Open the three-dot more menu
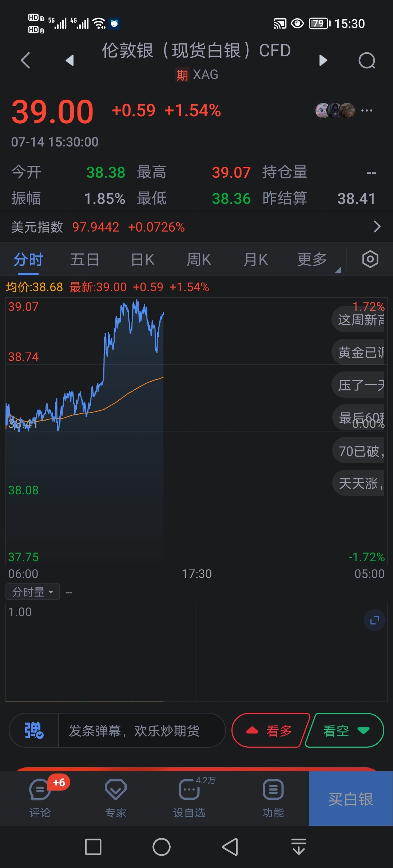The height and width of the screenshot is (868, 393). (x=367, y=110)
